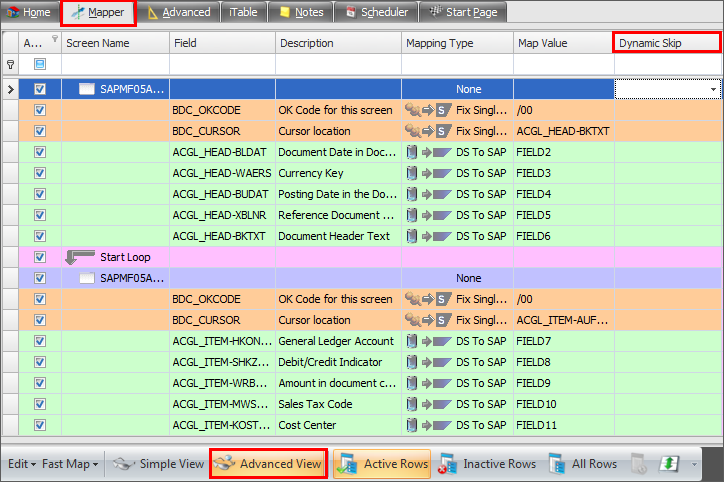The image size is (724, 482).
Task: Click the Description column header
Action: point(338,43)
